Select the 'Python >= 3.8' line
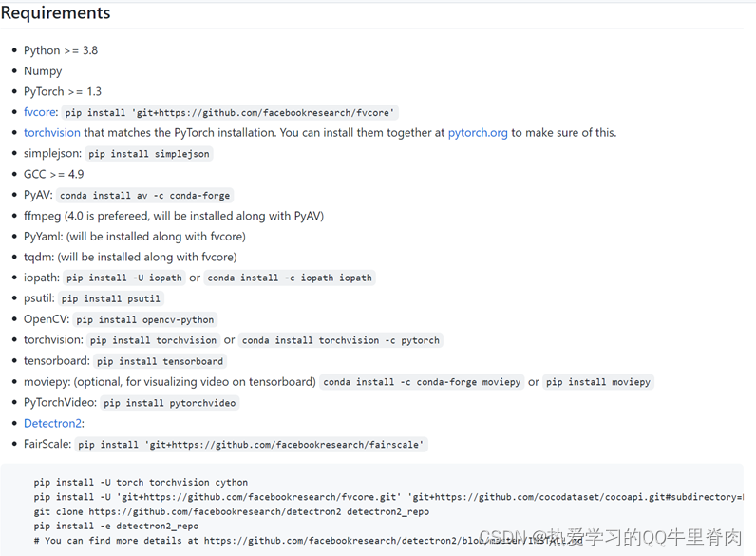The width and height of the screenshot is (756, 556). coord(61,50)
